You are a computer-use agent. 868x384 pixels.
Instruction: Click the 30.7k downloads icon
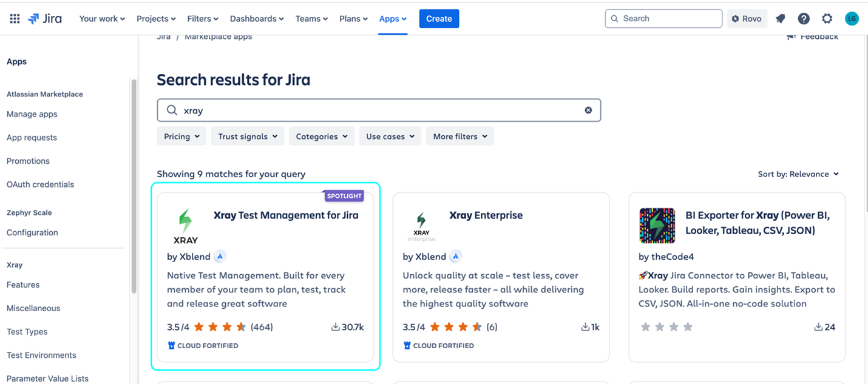click(x=335, y=327)
